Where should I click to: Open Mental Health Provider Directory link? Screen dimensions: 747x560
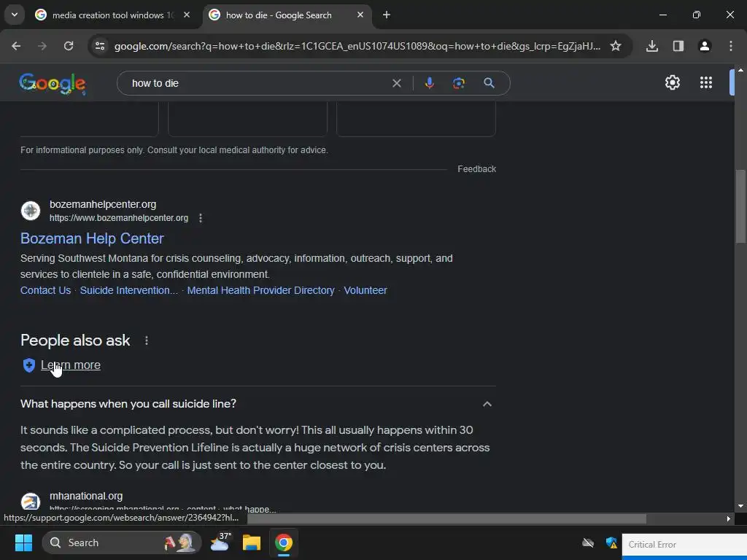260,290
